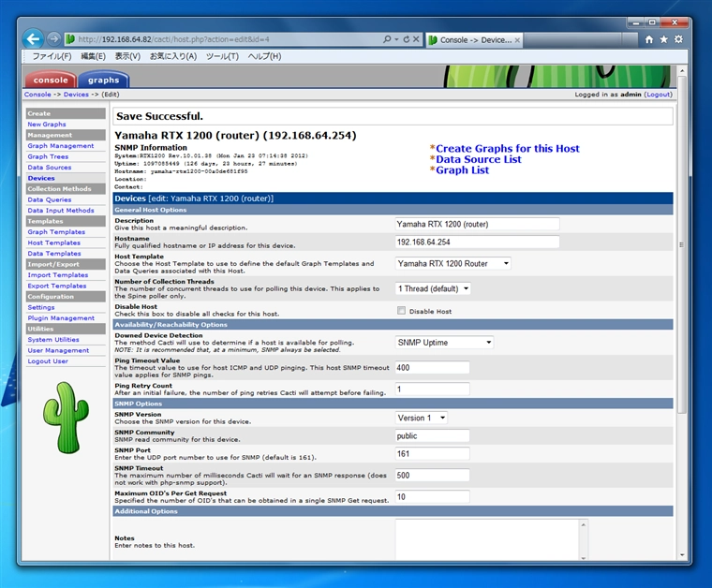The height and width of the screenshot is (588, 712).
Task: Open Graph Trees in sidebar
Action: 48,156
